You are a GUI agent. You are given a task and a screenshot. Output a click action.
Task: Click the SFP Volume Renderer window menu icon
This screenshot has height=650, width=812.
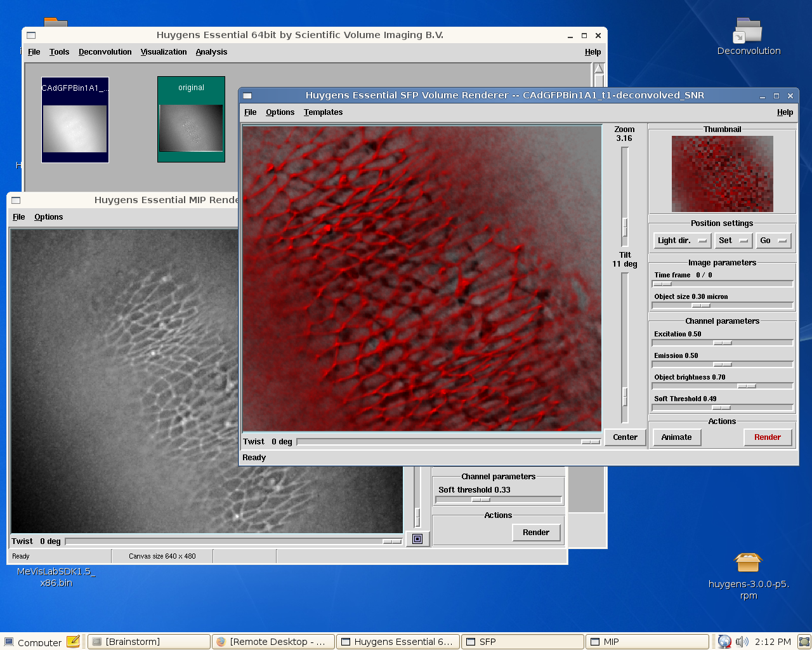click(x=247, y=96)
